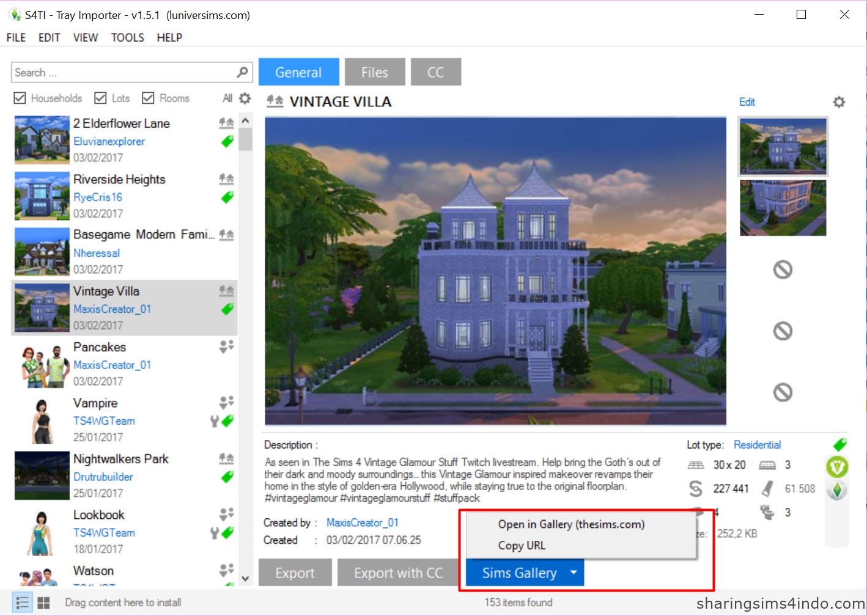Toggle the Lots filter checkbox
867x616 pixels.
(100, 98)
